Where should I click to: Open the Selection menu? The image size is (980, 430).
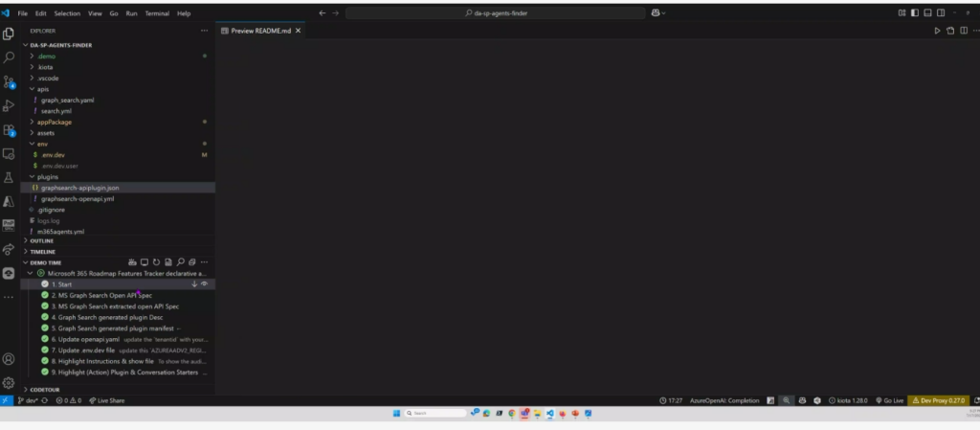tap(67, 13)
